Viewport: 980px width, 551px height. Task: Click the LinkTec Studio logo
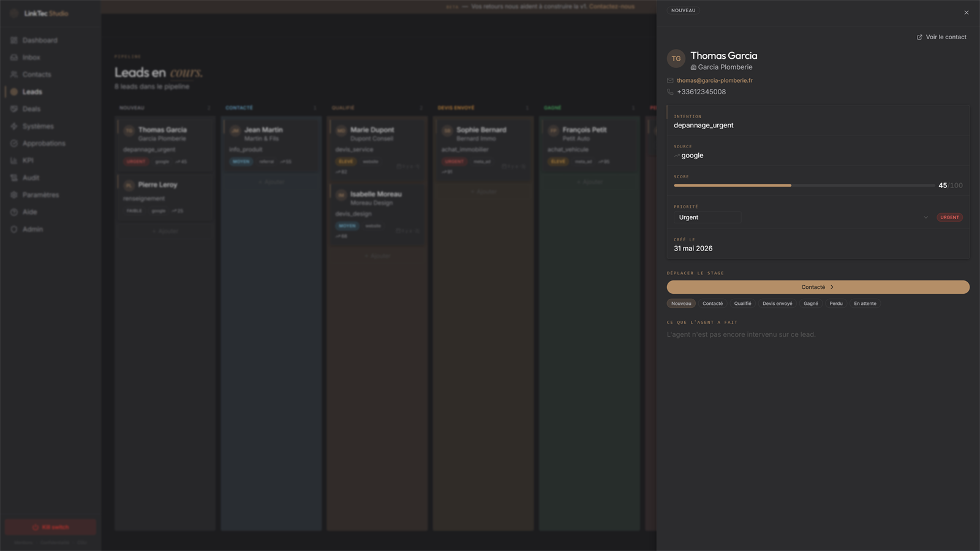[40, 13]
